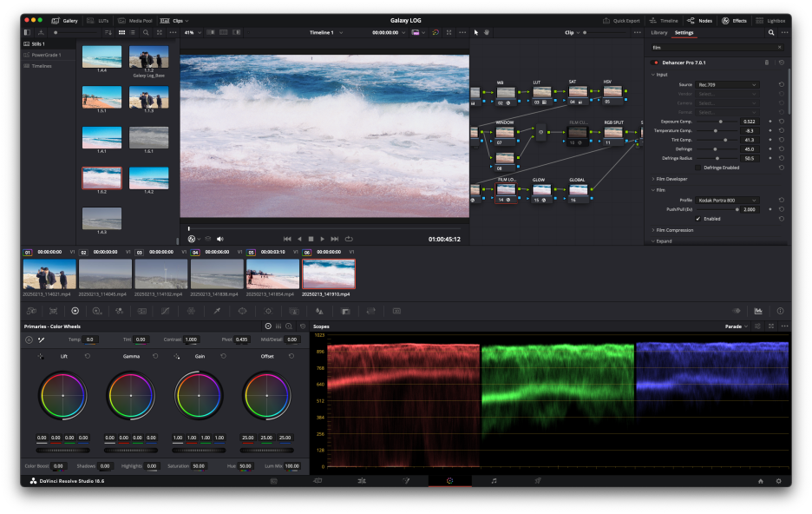Open the Timeline 1 dropdown
The image size is (812, 514).
pos(326,32)
